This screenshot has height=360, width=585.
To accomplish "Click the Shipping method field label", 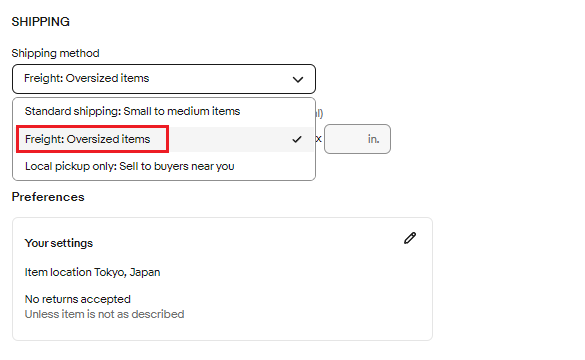I will point(55,53).
